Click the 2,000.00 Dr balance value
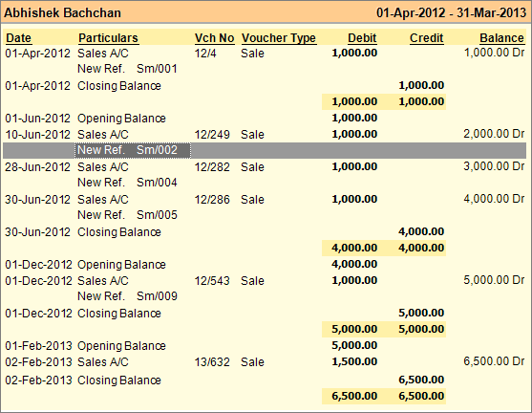 pyautogui.click(x=495, y=134)
